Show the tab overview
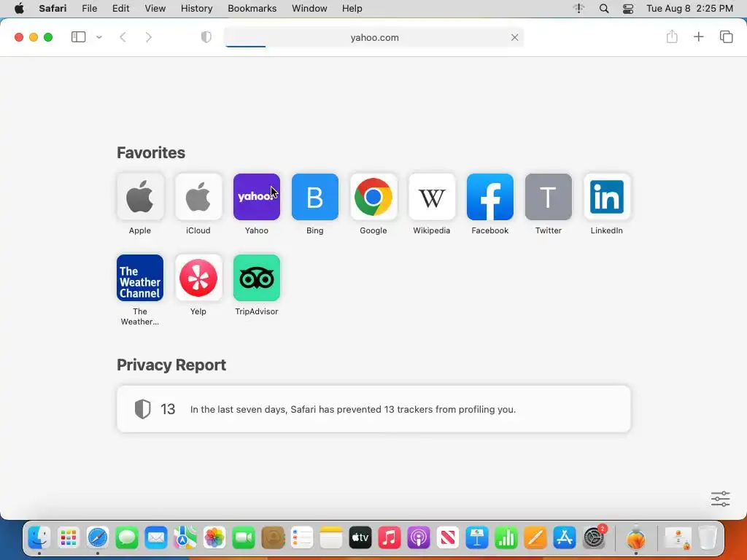The height and width of the screenshot is (560, 747). pos(726,36)
